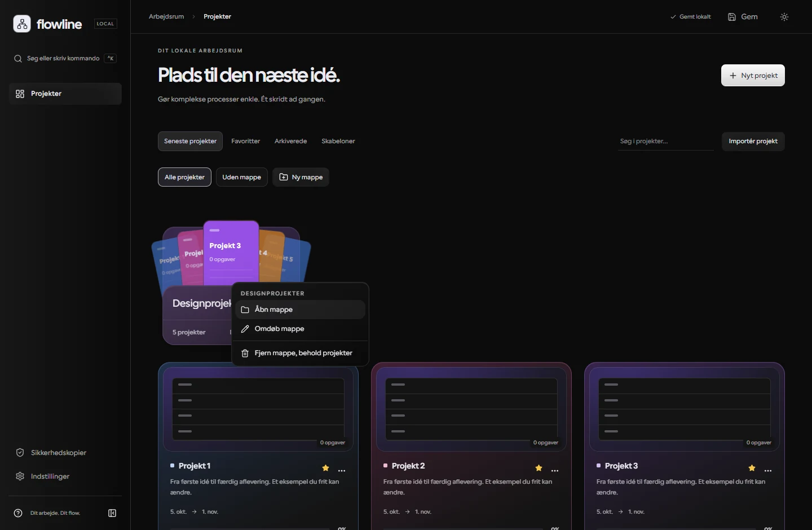Image resolution: width=812 pixels, height=530 pixels.
Task: Toggle favorite star on Projekt 2
Action: pos(539,468)
